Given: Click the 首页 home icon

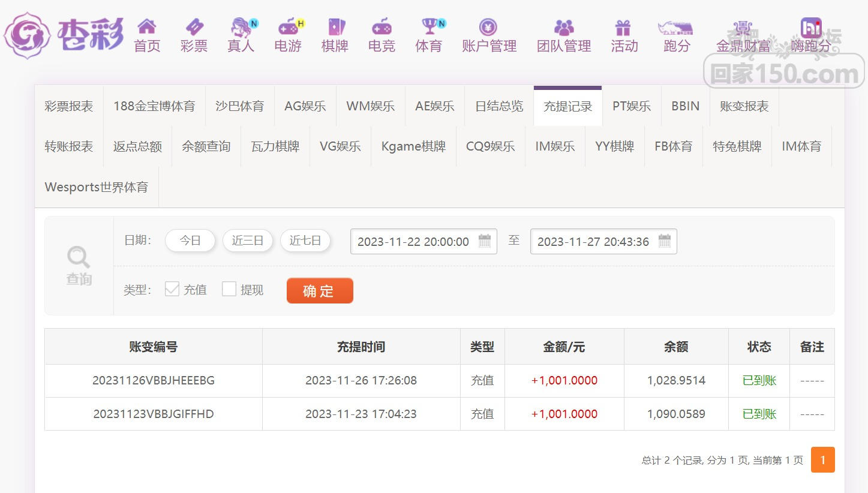Looking at the screenshot, I should click(146, 27).
